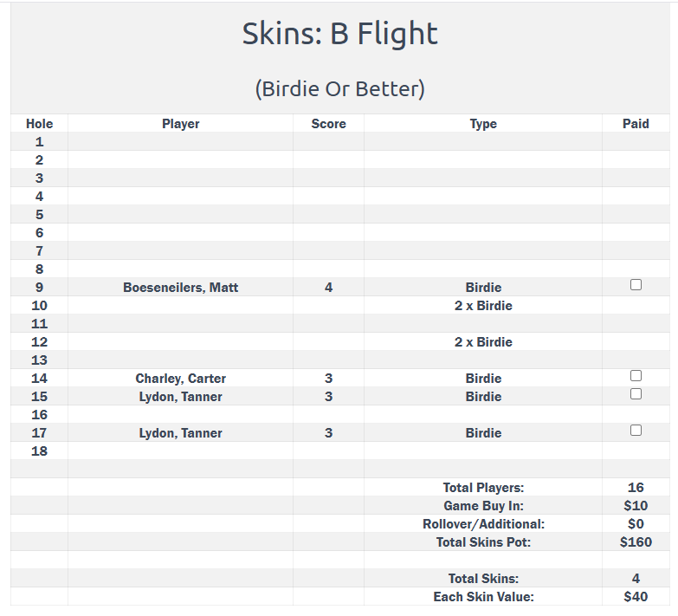The image size is (678, 616).
Task: Select the Game Buy In amount $10
Action: tap(636, 506)
